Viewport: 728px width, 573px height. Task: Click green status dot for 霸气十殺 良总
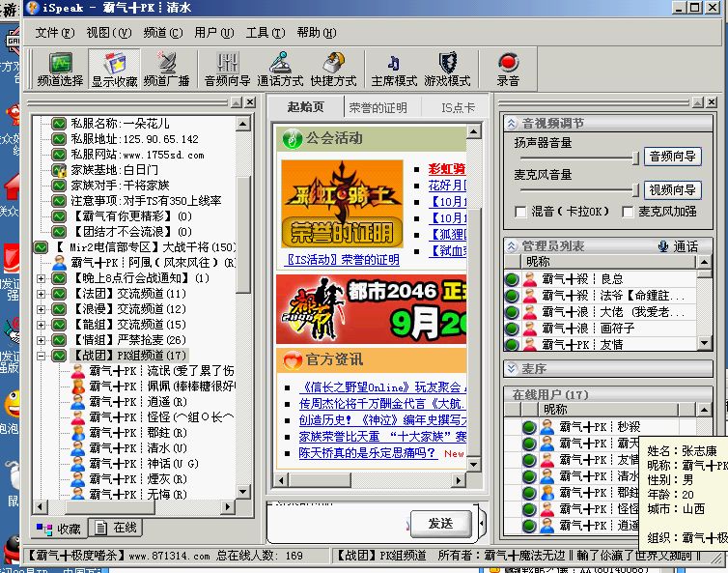coord(512,279)
